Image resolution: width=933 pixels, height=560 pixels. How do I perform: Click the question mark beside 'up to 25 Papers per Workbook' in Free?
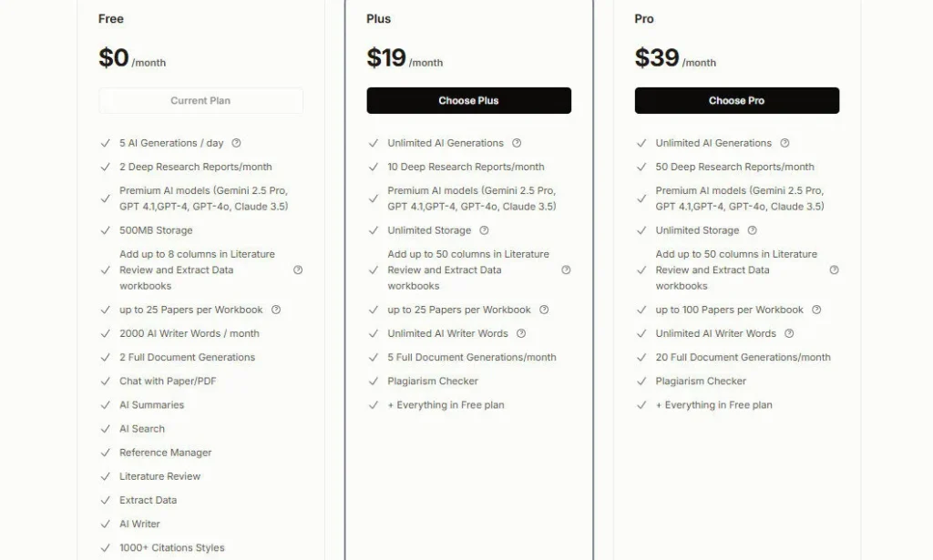pyautogui.click(x=275, y=310)
